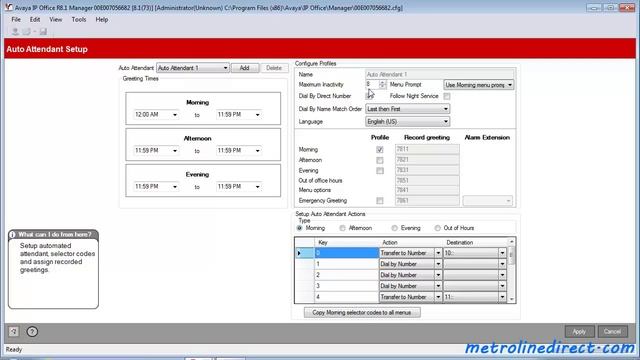Toggle the Afternoon profile checkbox
Viewport: 640px width, 360px height.
(x=380, y=160)
